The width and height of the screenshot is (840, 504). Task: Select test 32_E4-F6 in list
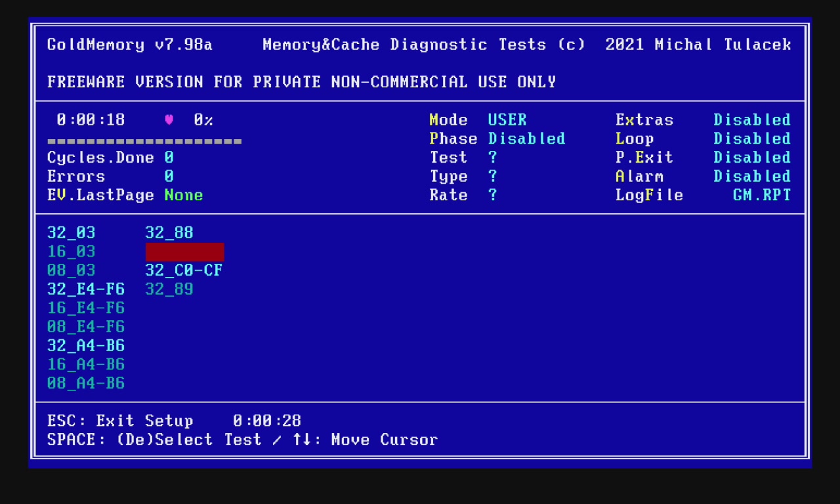click(85, 289)
